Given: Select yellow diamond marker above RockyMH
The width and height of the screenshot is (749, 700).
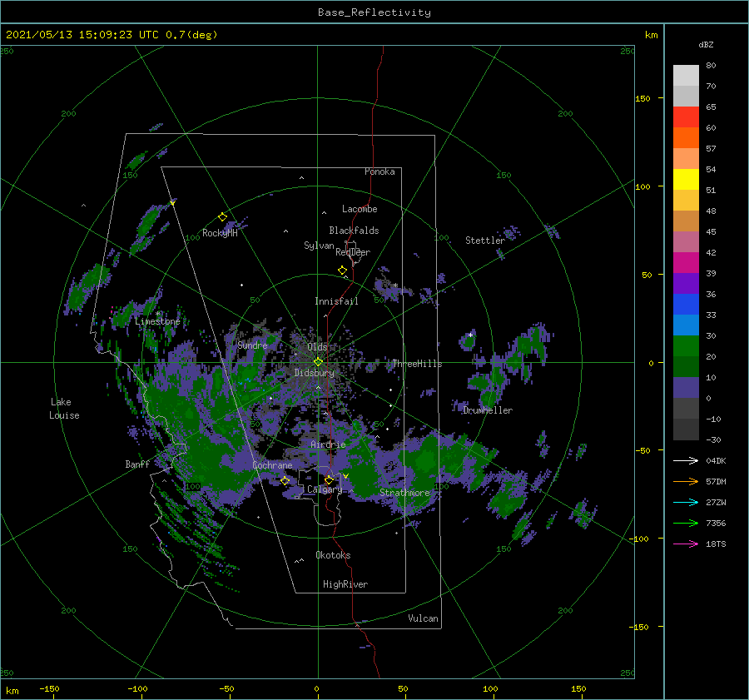Looking at the screenshot, I should point(222,217).
